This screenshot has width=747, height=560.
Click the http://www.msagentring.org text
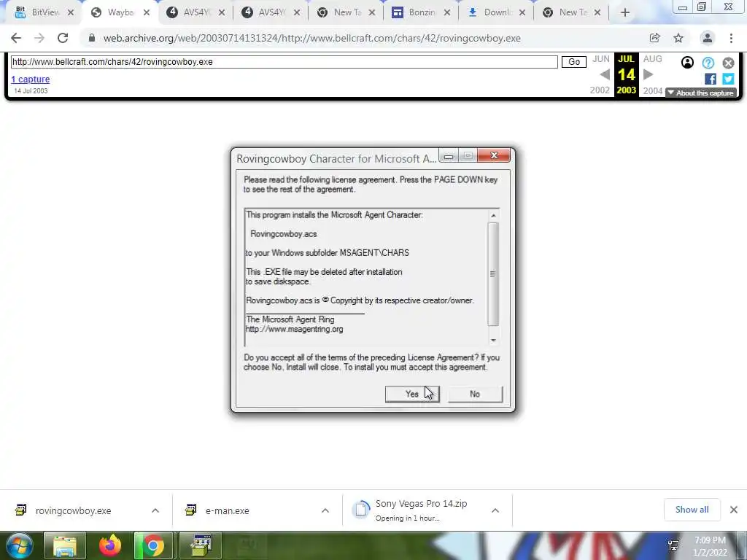click(x=295, y=329)
